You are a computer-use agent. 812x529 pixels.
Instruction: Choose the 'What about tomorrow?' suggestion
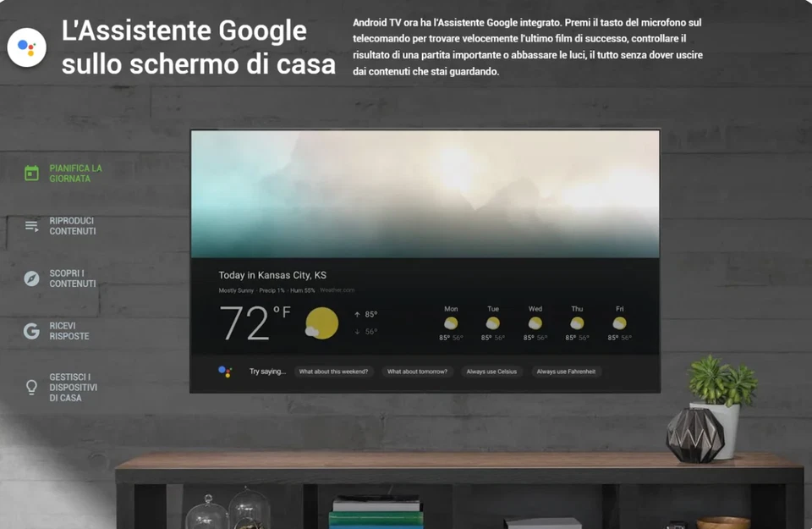tap(417, 372)
